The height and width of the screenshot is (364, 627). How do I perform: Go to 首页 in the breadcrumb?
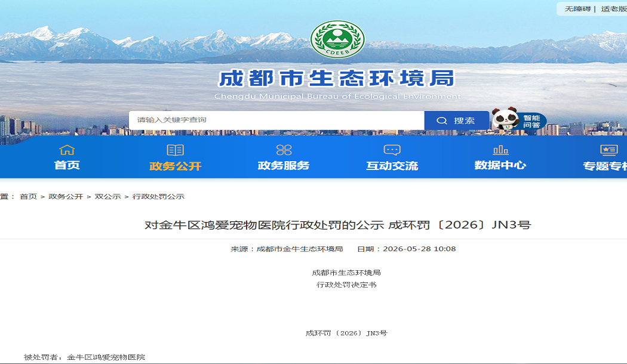point(29,196)
